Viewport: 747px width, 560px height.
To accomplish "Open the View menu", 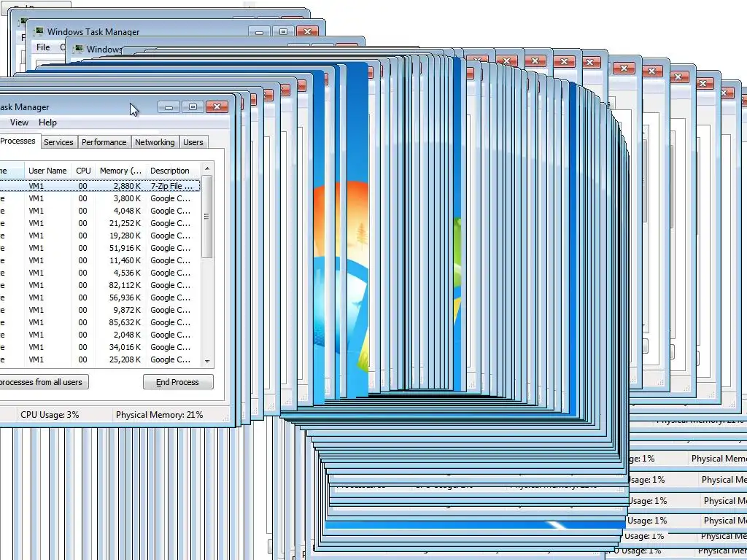I will coord(19,122).
